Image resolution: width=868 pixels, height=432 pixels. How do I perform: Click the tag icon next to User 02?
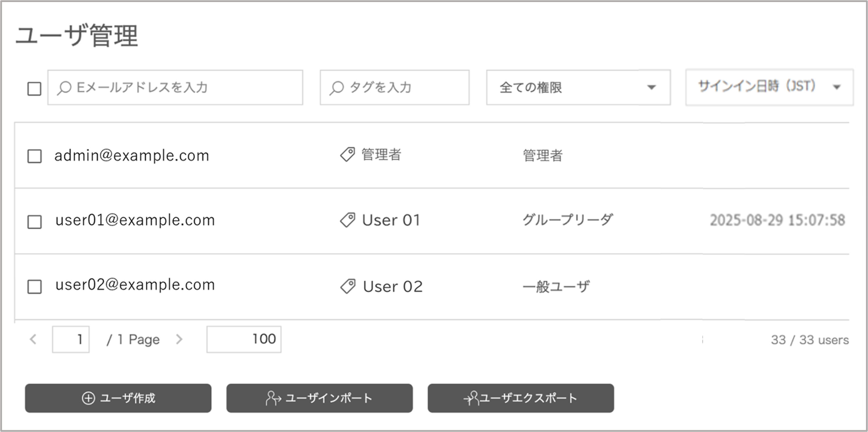click(x=348, y=286)
